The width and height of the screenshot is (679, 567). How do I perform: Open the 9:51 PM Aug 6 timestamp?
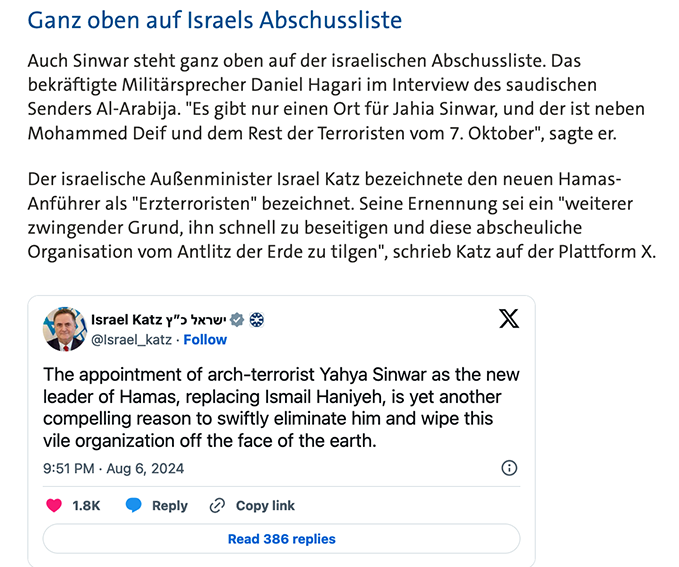pyautogui.click(x=113, y=468)
